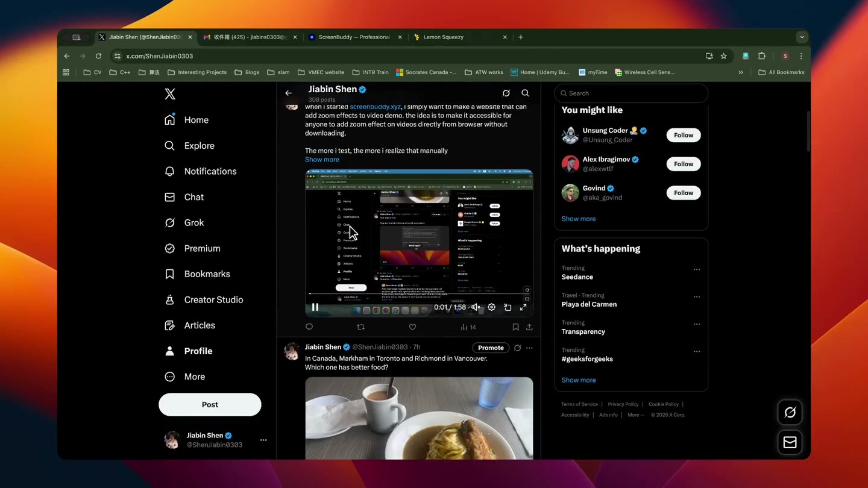Go to Home in the sidebar
The height and width of the screenshot is (488, 868).
click(187, 120)
